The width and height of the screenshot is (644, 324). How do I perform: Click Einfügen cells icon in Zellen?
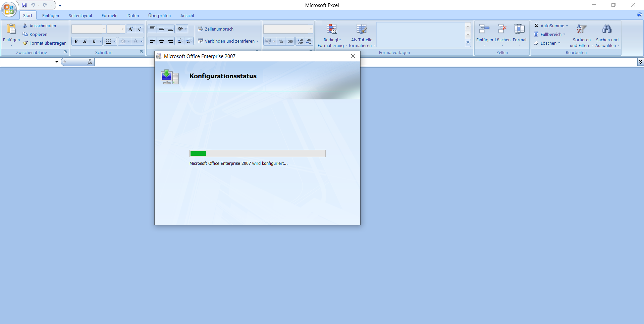(484, 29)
